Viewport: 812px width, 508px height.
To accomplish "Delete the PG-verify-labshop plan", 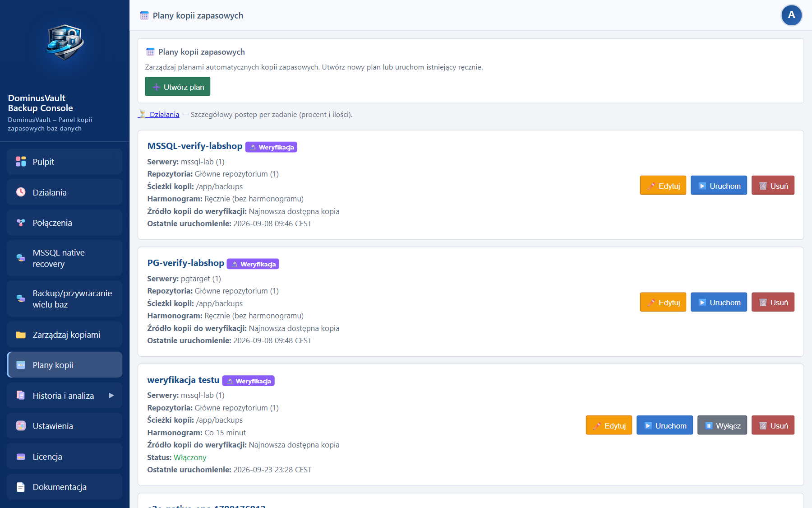I will click(x=773, y=302).
